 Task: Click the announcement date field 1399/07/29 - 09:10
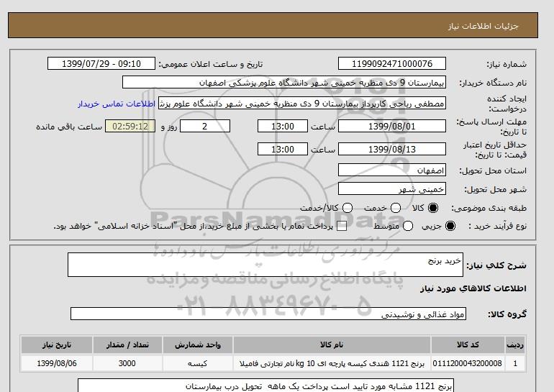pos(101,63)
